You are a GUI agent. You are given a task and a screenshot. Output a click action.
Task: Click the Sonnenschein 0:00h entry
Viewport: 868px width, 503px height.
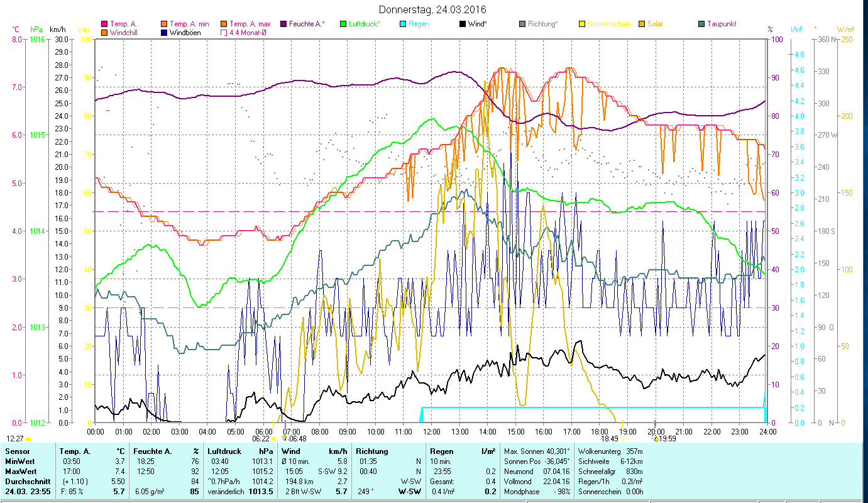(x=610, y=492)
